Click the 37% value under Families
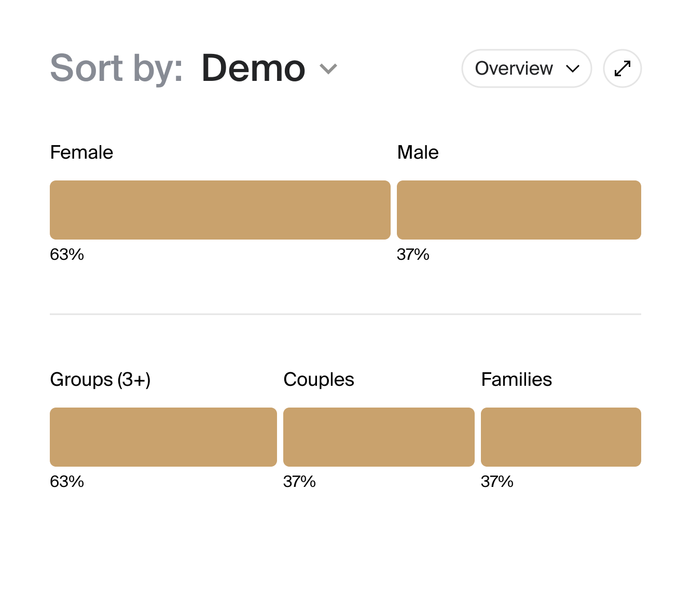691x616 pixels. 496,481
